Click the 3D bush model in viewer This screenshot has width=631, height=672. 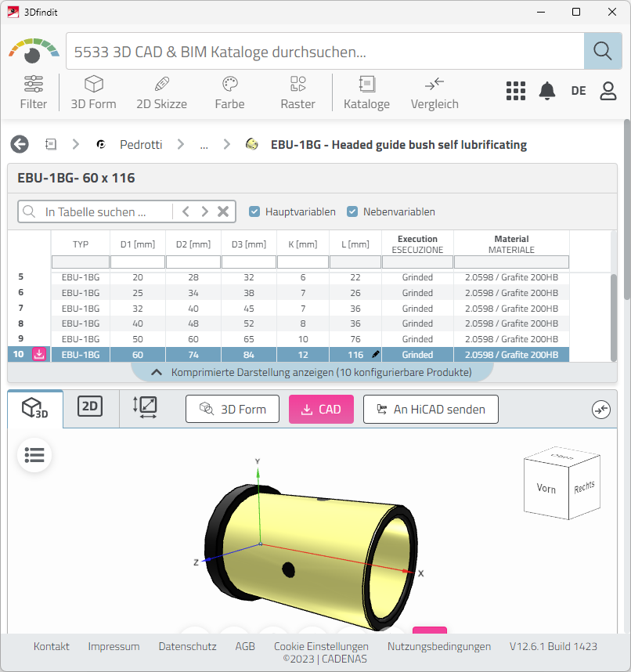[312, 557]
